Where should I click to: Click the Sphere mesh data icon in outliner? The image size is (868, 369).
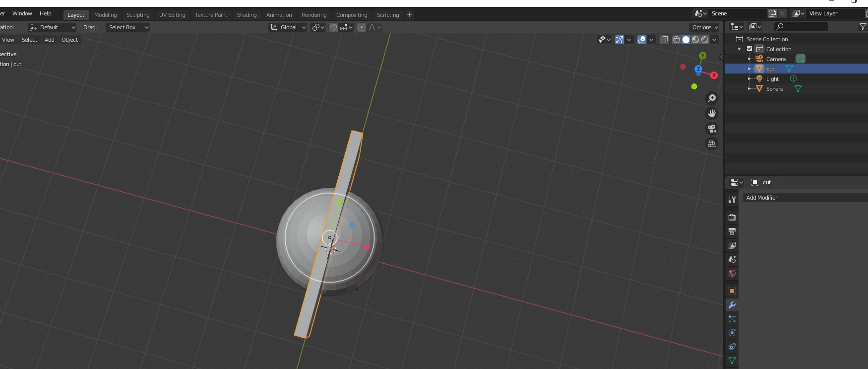798,88
